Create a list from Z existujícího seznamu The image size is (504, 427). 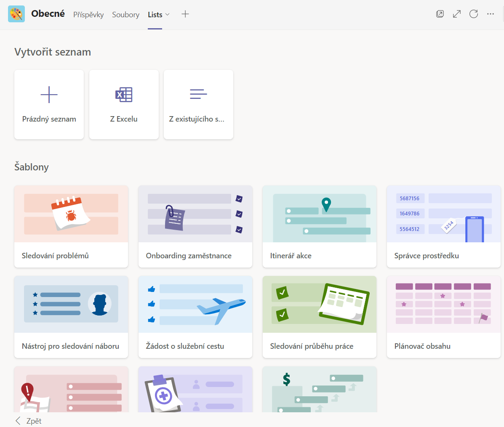pos(198,104)
